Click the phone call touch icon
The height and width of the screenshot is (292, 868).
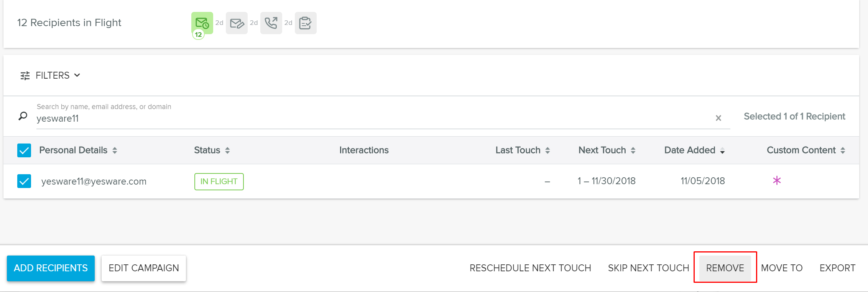click(x=271, y=23)
